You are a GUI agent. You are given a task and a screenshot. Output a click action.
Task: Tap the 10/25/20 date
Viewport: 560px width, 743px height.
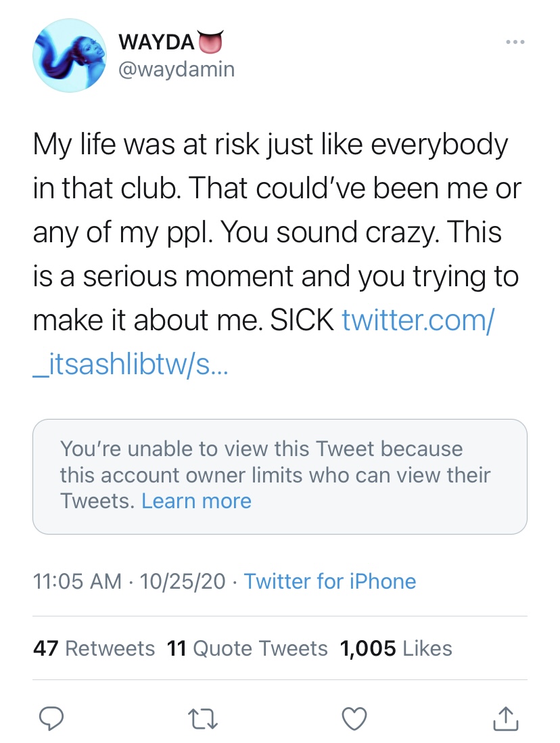(182, 581)
